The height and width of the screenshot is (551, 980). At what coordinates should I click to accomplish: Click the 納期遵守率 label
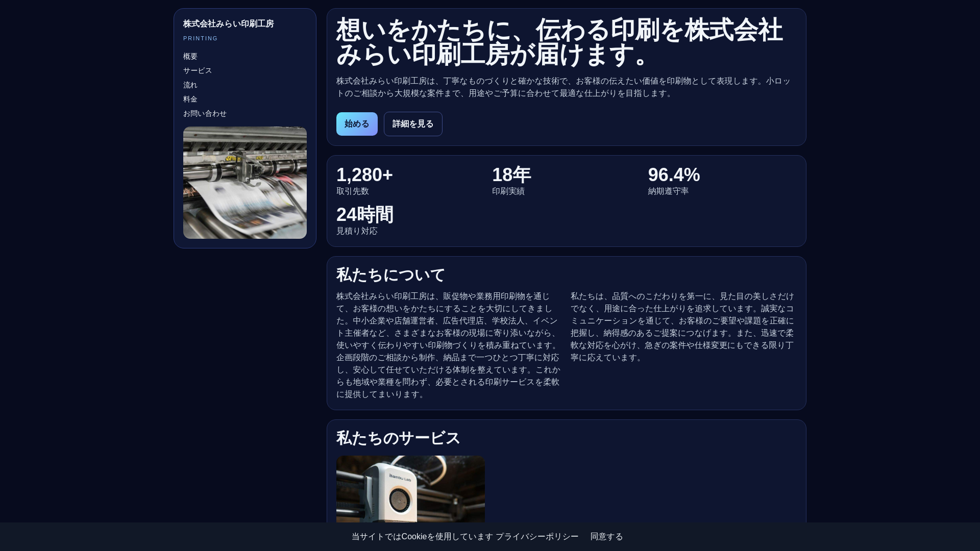point(669,191)
